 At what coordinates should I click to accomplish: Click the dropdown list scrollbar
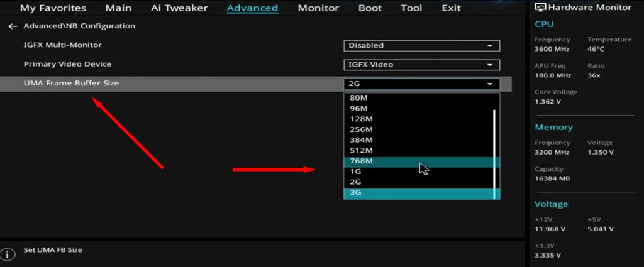494,154
